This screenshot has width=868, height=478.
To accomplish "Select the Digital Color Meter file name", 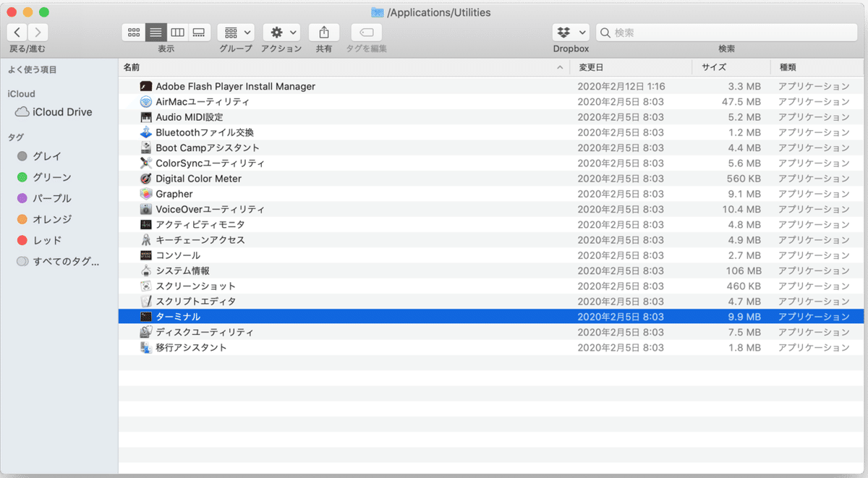I will [199, 179].
